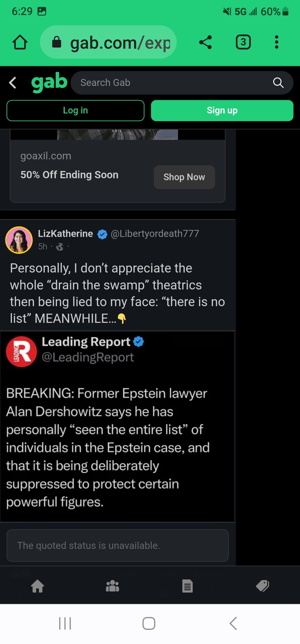
Task: Click the green Gab logo
Action: [49, 82]
